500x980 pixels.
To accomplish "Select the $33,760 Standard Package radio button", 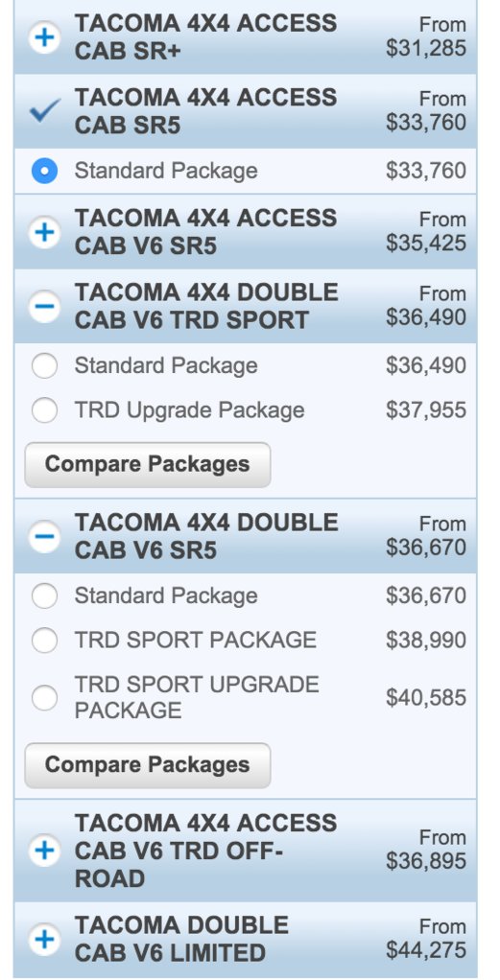I will pyautogui.click(x=44, y=171).
